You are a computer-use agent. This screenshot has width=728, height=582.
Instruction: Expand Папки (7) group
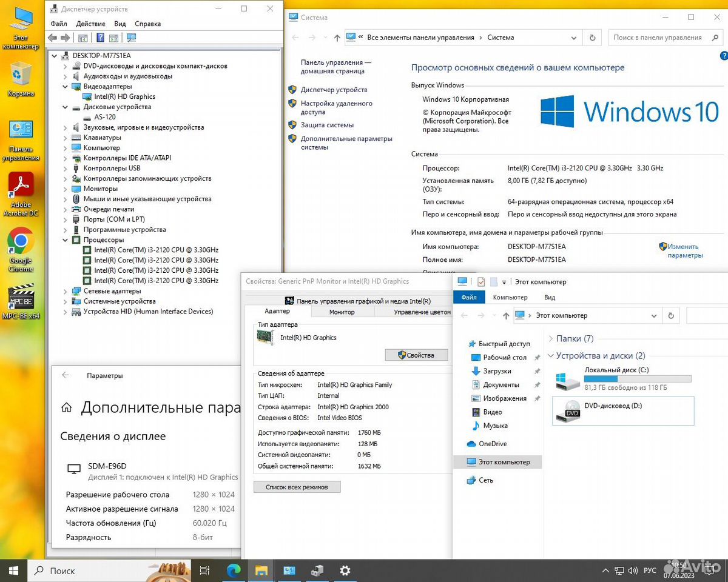[551, 339]
